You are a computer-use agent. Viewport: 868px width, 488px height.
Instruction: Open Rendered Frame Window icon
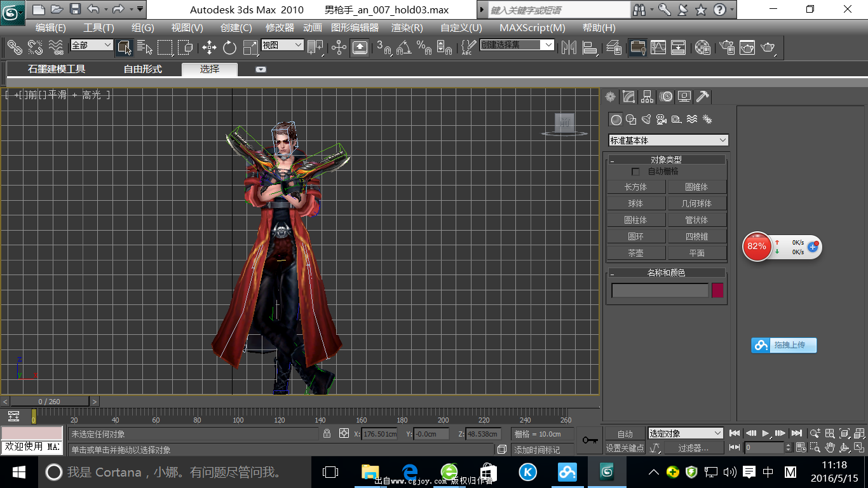tap(747, 47)
